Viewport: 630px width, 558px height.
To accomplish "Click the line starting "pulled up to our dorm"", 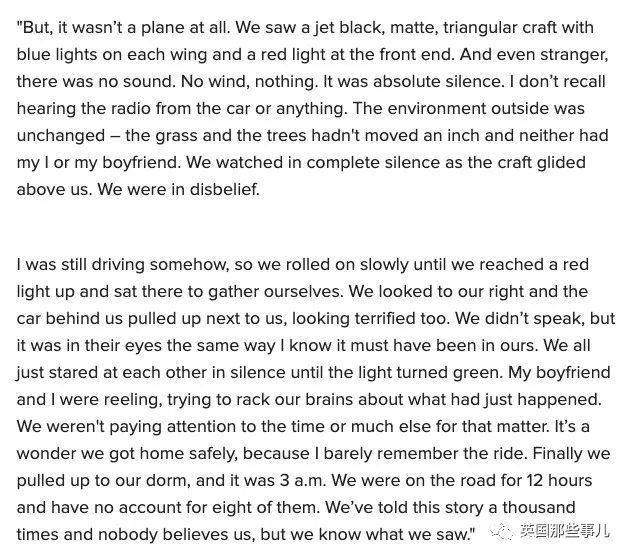I will (300, 476).
